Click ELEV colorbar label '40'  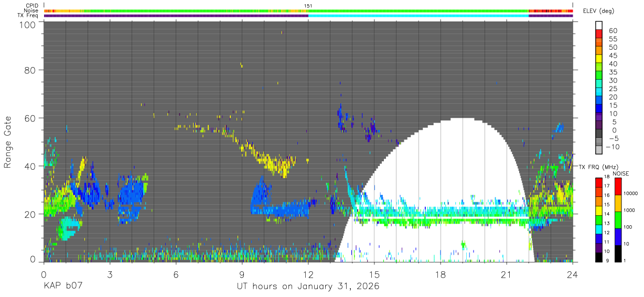(x=613, y=64)
